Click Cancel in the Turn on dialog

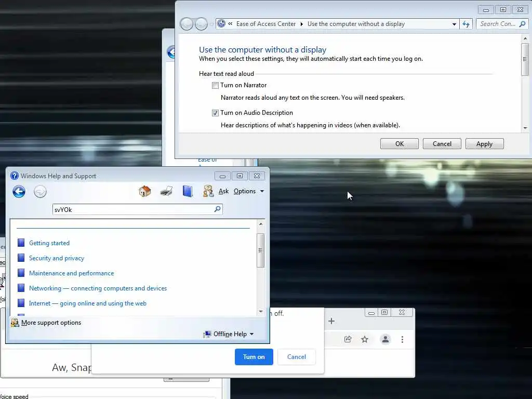click(x=297, y=357)
